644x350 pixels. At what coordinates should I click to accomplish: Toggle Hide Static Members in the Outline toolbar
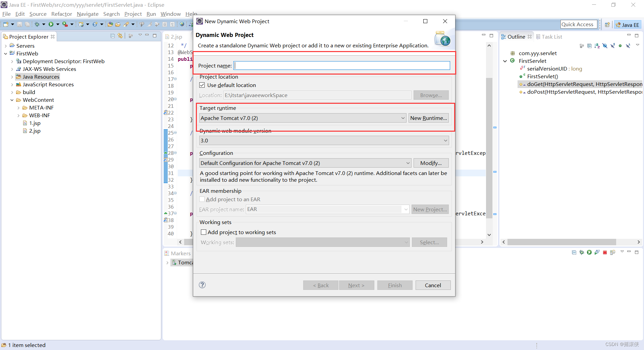[612, 46]
